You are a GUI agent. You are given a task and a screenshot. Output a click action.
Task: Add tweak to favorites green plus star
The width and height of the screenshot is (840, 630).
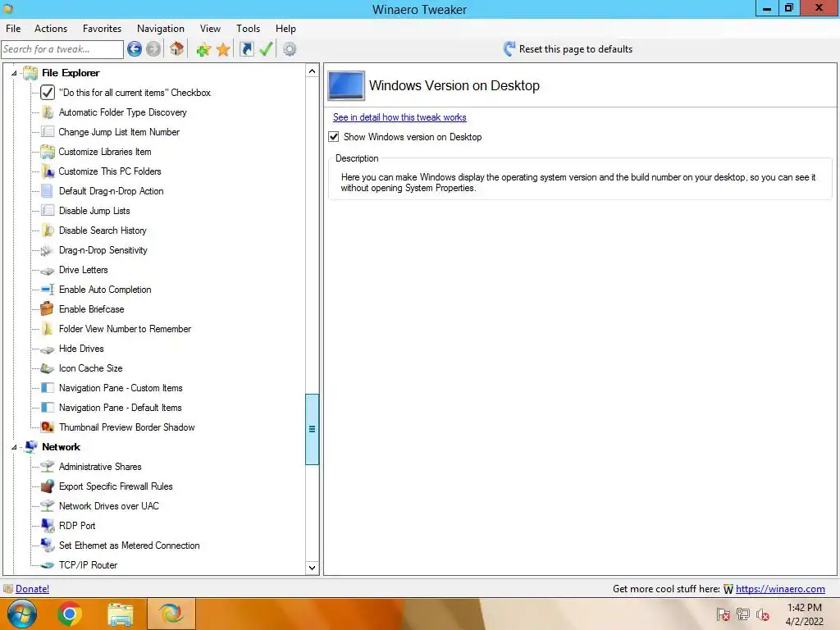203,50
